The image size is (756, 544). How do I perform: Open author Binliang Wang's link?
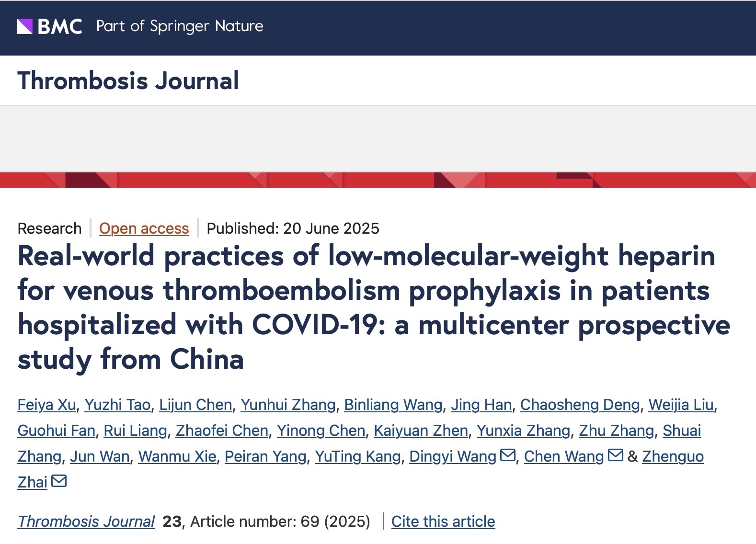pos(393,405)
